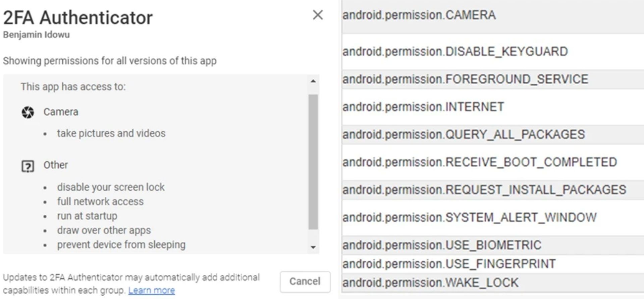Screen dimensions: 644x299
Task: Select the WAKE_LOCK permission row
Action: (x=493, y=283)
